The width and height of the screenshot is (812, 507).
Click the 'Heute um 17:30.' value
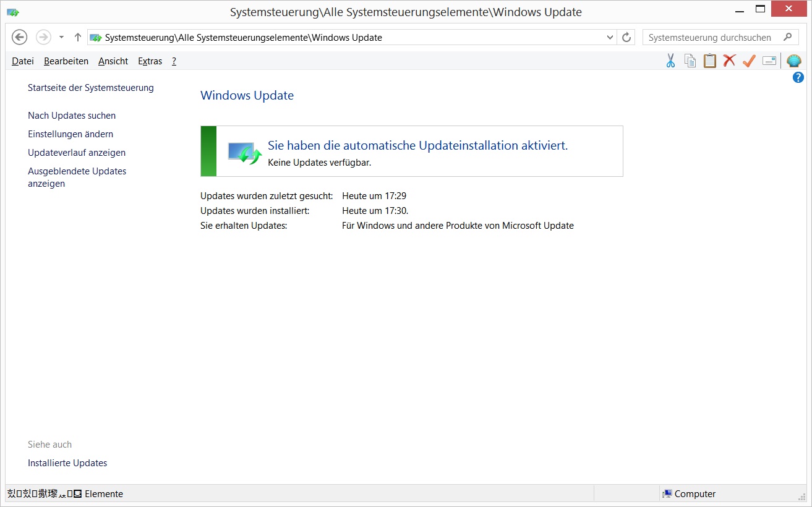(375, 211)
